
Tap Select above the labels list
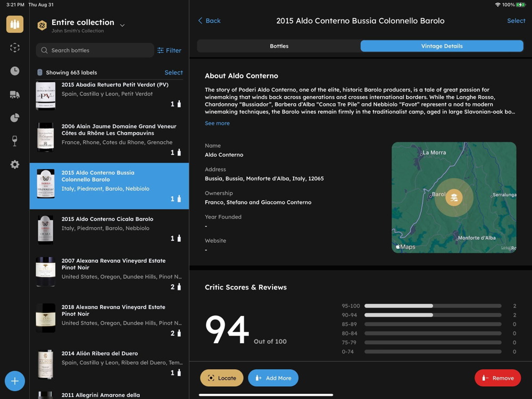click(173, 72)
